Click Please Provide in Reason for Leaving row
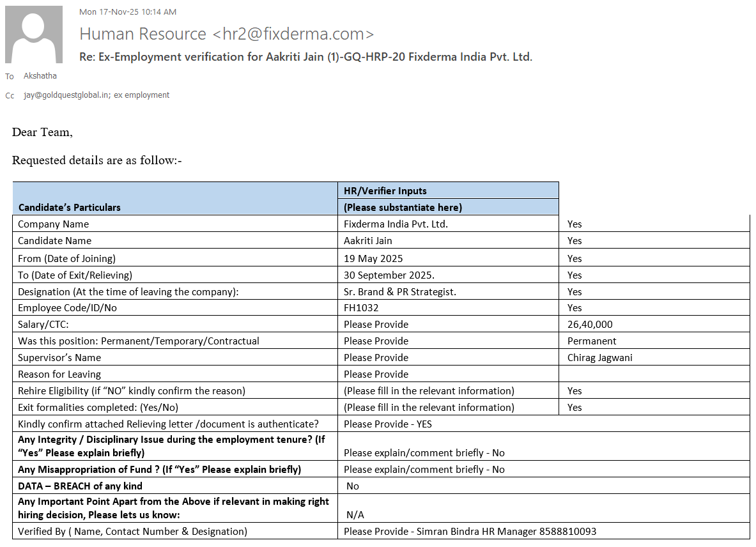756x547 pixels. coord(376,374)
